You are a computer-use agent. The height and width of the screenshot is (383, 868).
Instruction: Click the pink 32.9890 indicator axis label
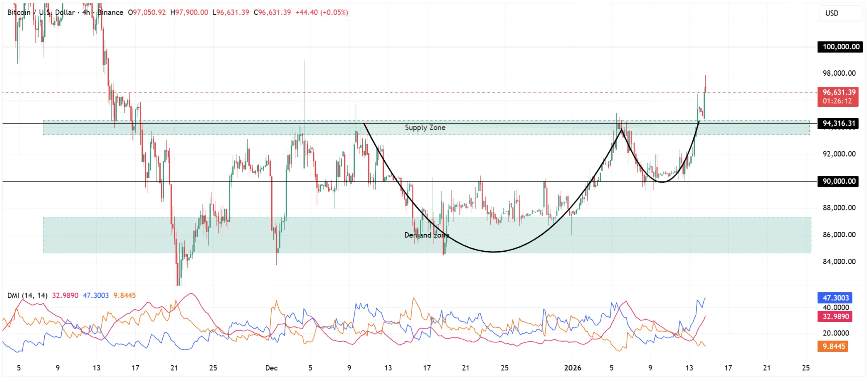point(835,317)
